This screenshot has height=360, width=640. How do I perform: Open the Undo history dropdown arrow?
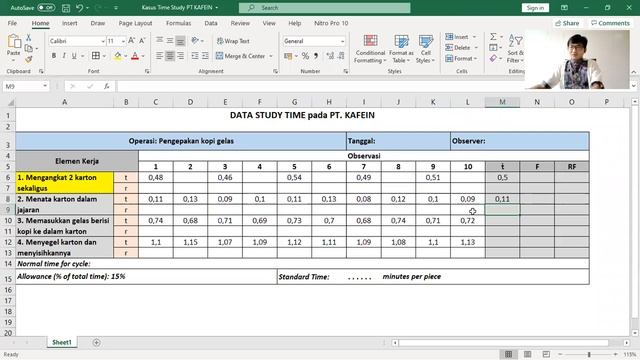click(87, 8)
